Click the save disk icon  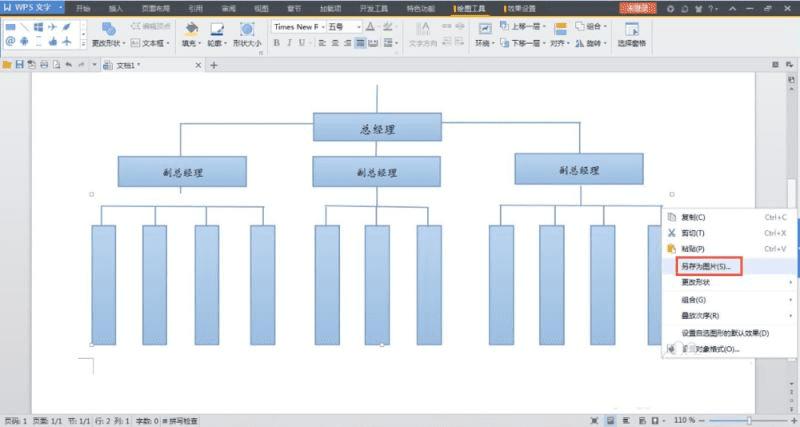click(x=19, y=65)
